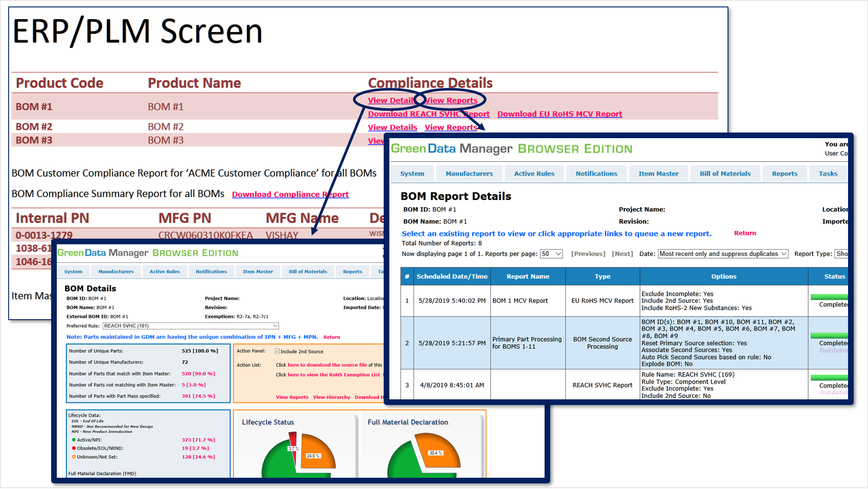
Task: Open Notifications tab in BOM Details window
Action: click(211, 272)
